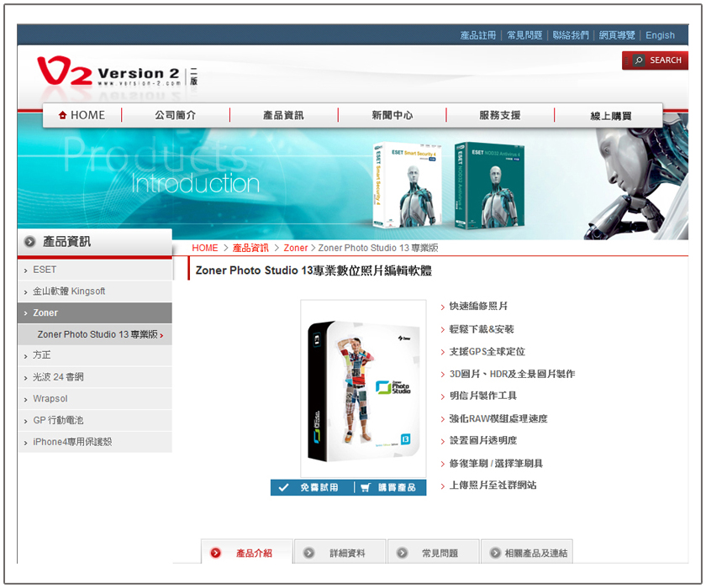Viewport: 706px width, 588px height.
Task: Click the red home icon in navigation
Action: [x=62, y=115]
